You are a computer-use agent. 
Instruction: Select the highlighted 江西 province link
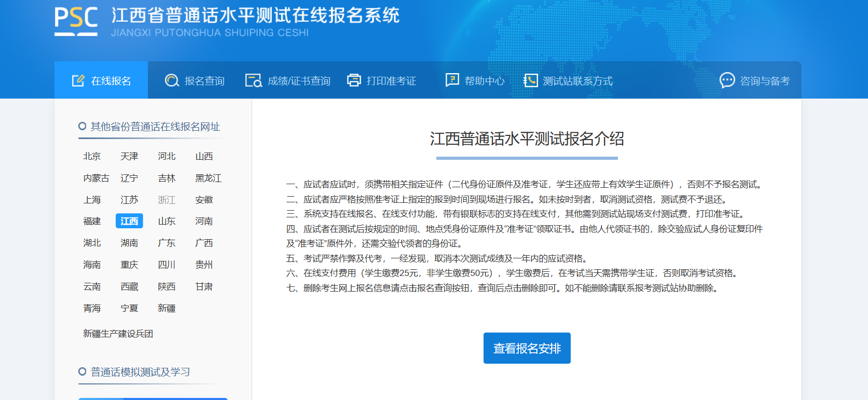tap(129, 221)
